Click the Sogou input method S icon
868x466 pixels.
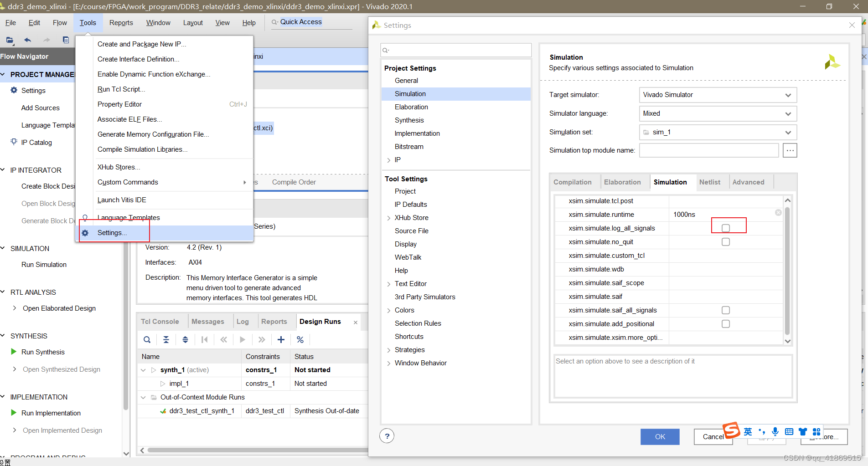tap(731, 430)
